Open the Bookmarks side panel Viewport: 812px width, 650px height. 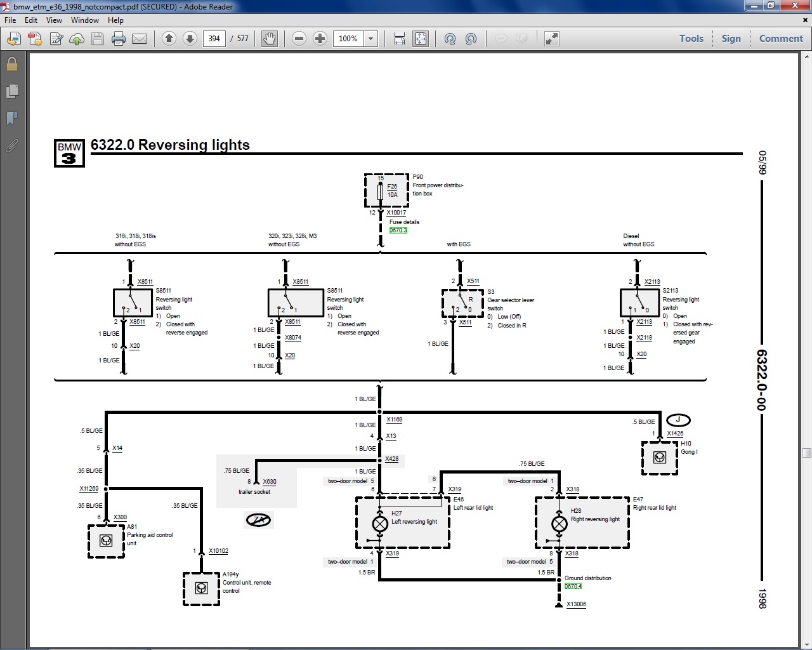point(11,119)
